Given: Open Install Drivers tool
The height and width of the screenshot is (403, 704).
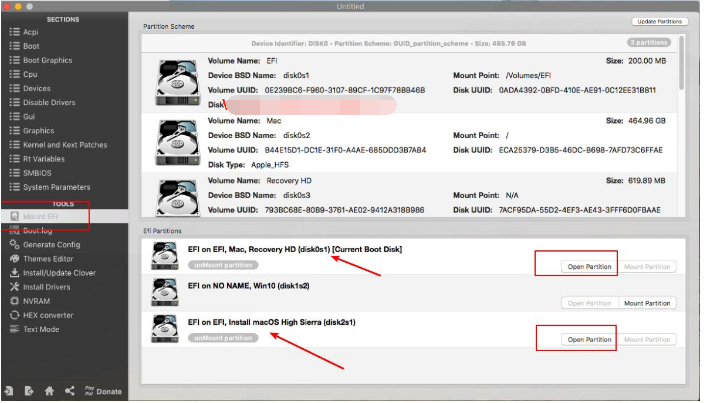Looking at the screenshot, I should click(47, 287).
